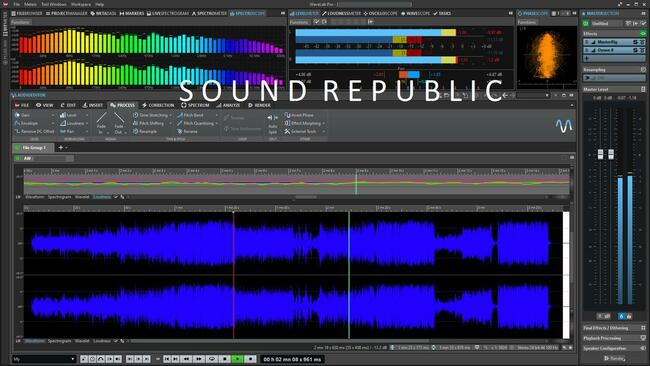
Task: Click the record button in the transport bar
Action: [x=250, y=359]
